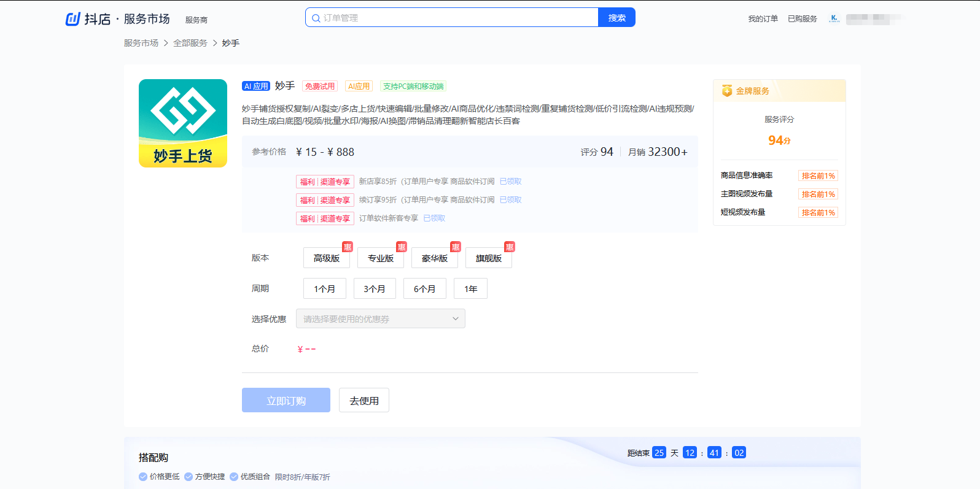Image resolution: width=980 pixels, height=489 pixels.
Task: Click 排名前1% for 短视频发布量
Action: click(819, 212)
